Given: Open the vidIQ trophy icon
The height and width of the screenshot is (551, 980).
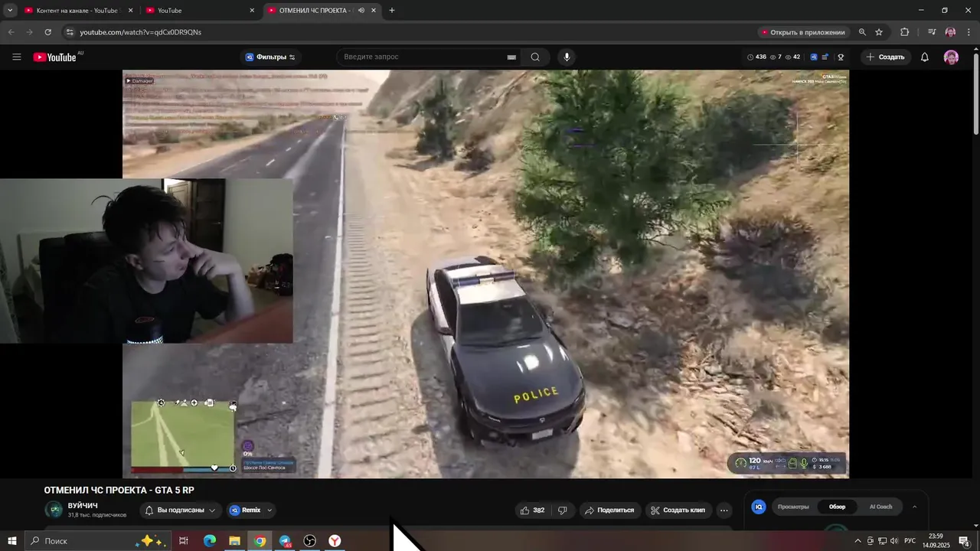Looking at the screenshot, I should tap(841, 57).
